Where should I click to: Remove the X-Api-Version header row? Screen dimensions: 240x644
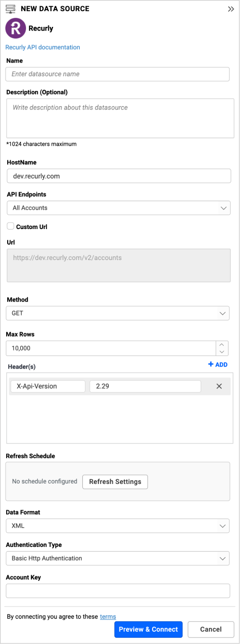pos(219,386)
